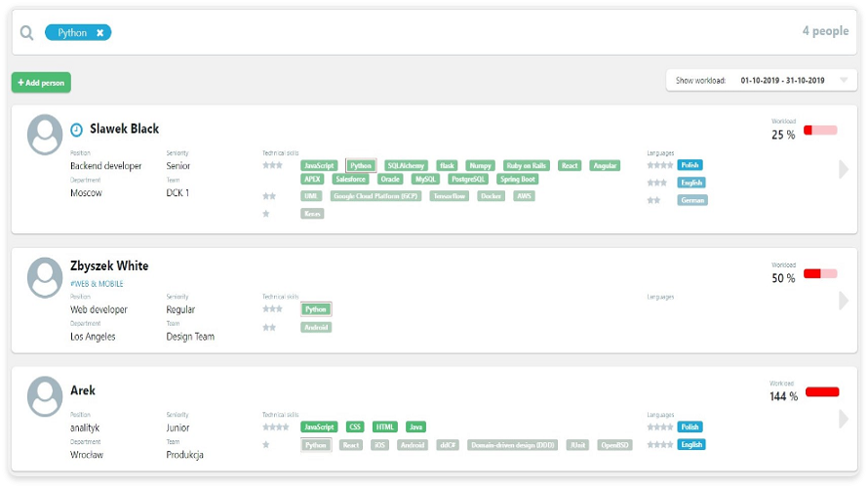Click Zbyszek White's profile avatar
This screenshot has height=488, width=868.
coord(45,278)
